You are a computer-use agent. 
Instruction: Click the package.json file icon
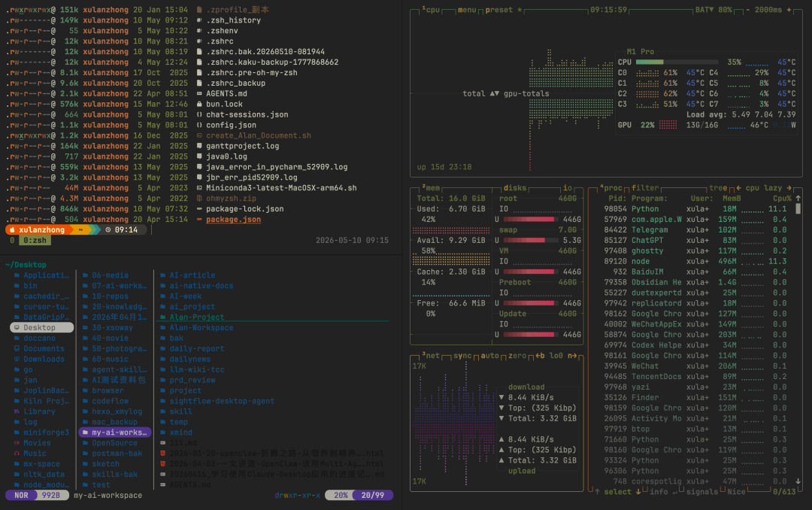pyautogui.click(x=199, y=219)
